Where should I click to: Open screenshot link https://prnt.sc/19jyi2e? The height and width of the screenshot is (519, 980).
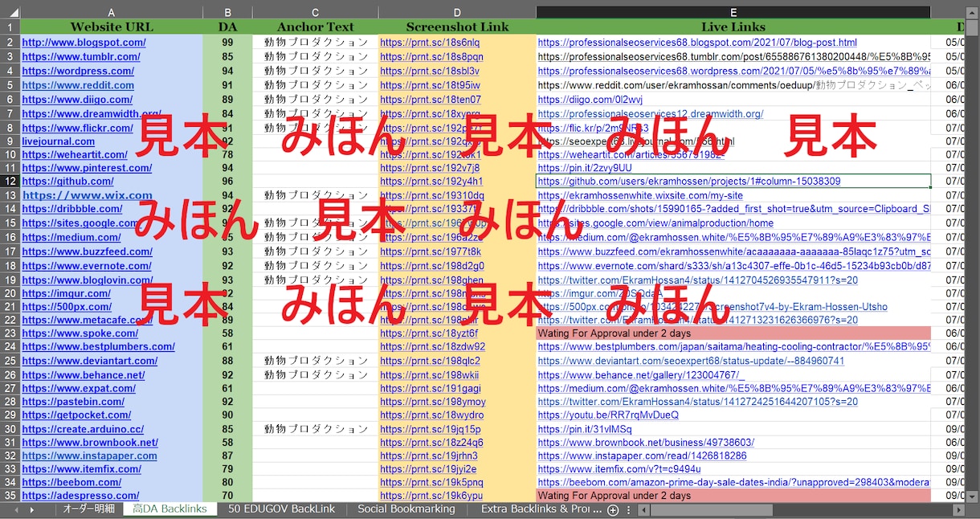coord(428,469)
